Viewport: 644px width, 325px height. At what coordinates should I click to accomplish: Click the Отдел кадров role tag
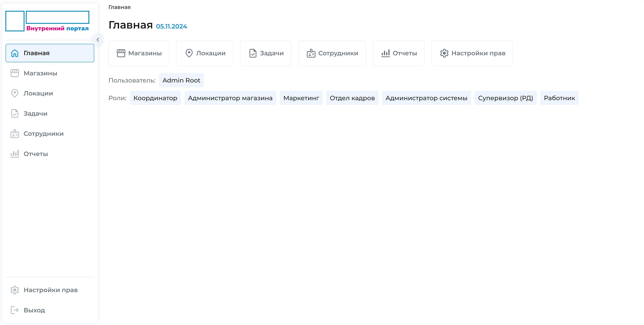[352, 98]
